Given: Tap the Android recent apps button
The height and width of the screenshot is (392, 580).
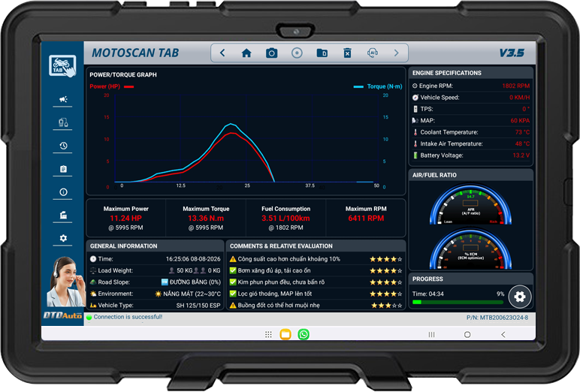Looking at the screenshot, I should (x=431, y=335).
